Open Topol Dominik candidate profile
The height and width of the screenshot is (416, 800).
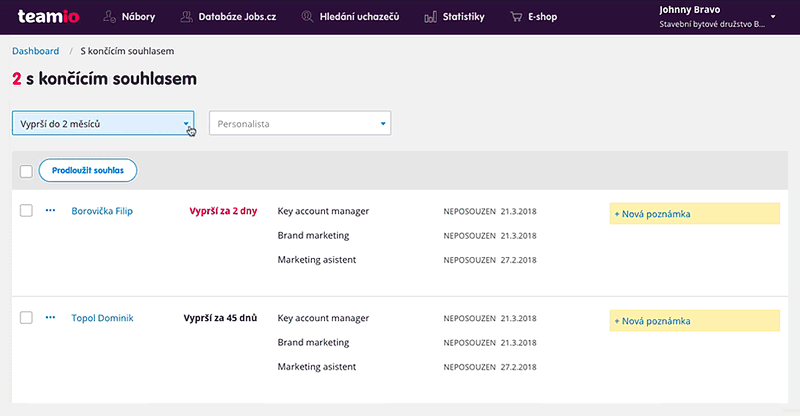102,317
